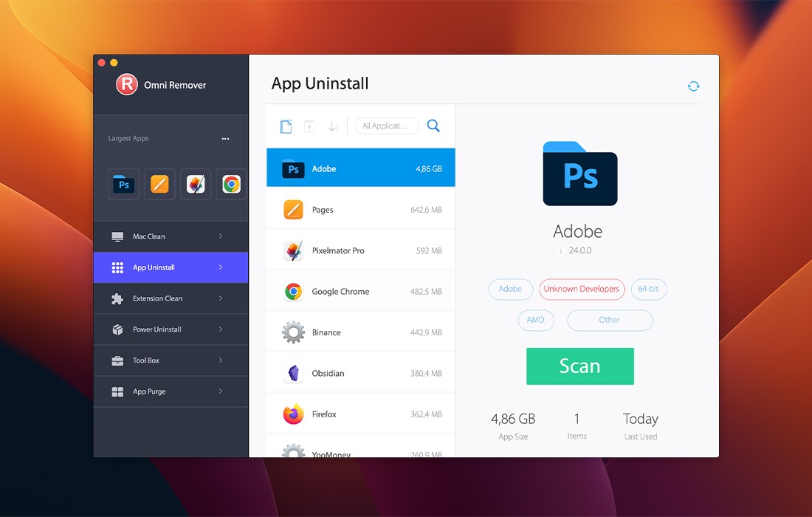Image resolution: width=812 pixels, height=517 pixels.
Task: Select the Firefox row
Action: pos(361,414)
